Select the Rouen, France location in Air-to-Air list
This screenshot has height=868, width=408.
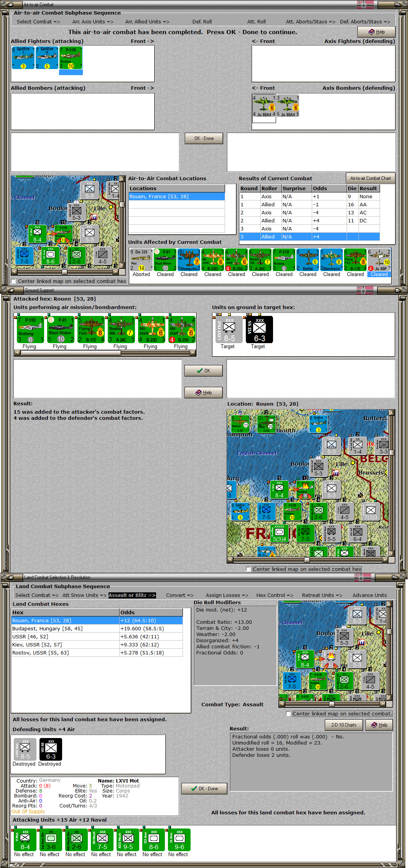point(177,197)
